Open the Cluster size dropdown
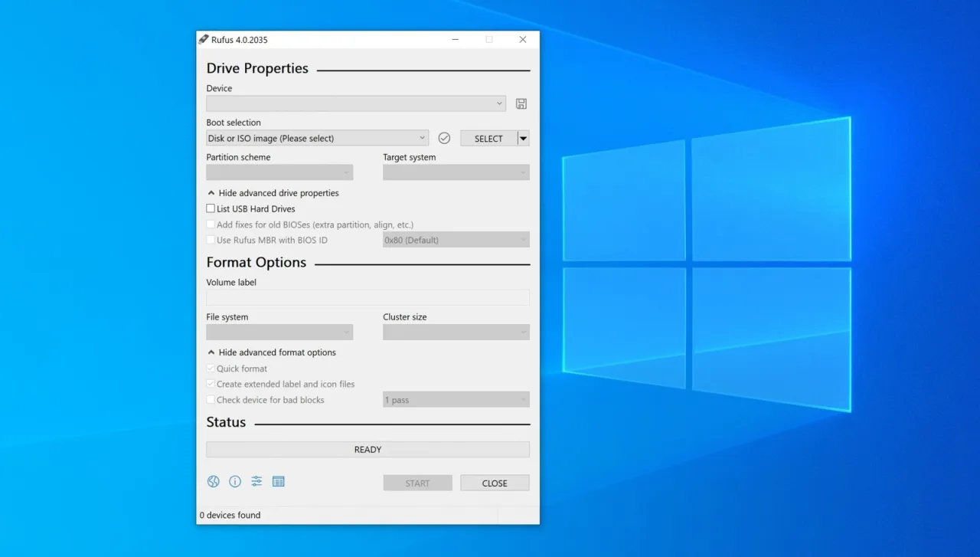Image resolution: width=980 pixels, height=557 pixels. 456,332
